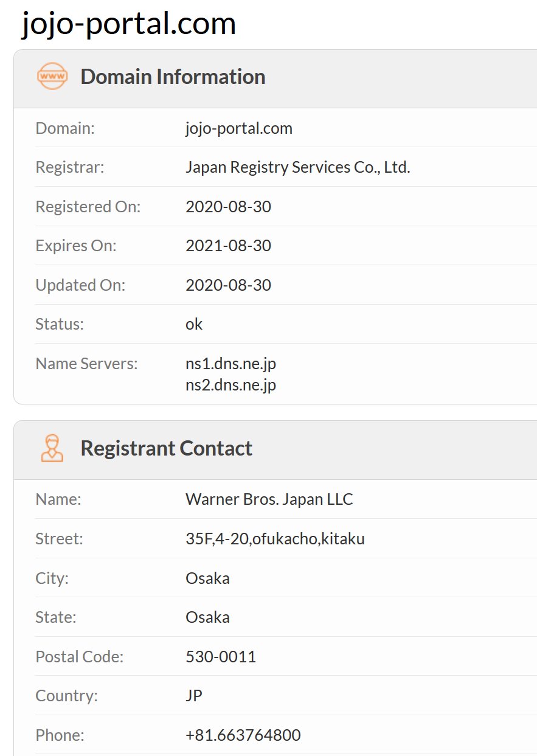This screenshot has height=756, width=537.
Task: Click the street address 35F,4-20,ofukacho,kitaku
Action: 275,539
